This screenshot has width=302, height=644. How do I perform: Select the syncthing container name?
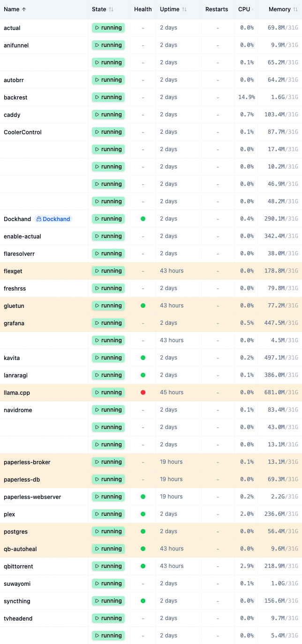[17, 601]
